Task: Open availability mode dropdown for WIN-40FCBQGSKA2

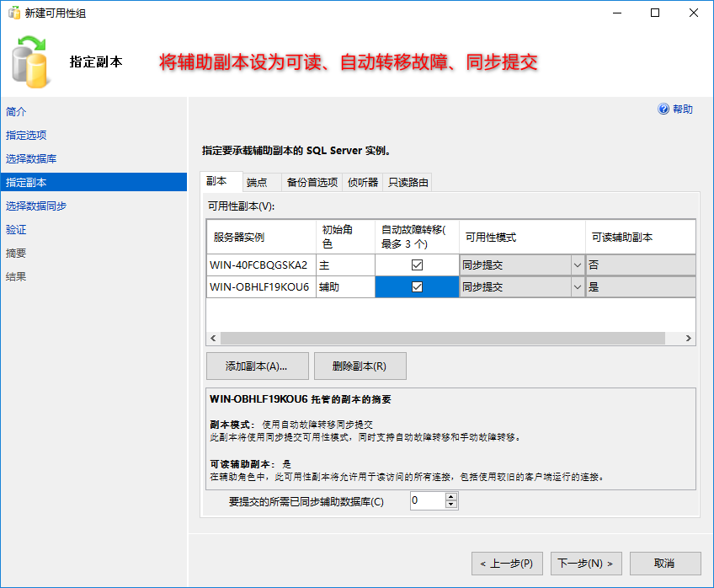Action: coord(578,265)
